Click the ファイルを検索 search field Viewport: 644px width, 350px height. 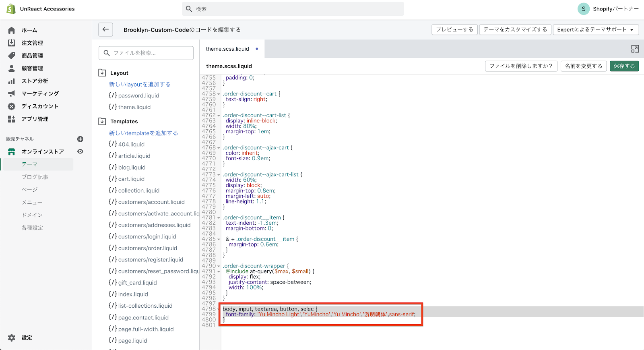146,53
